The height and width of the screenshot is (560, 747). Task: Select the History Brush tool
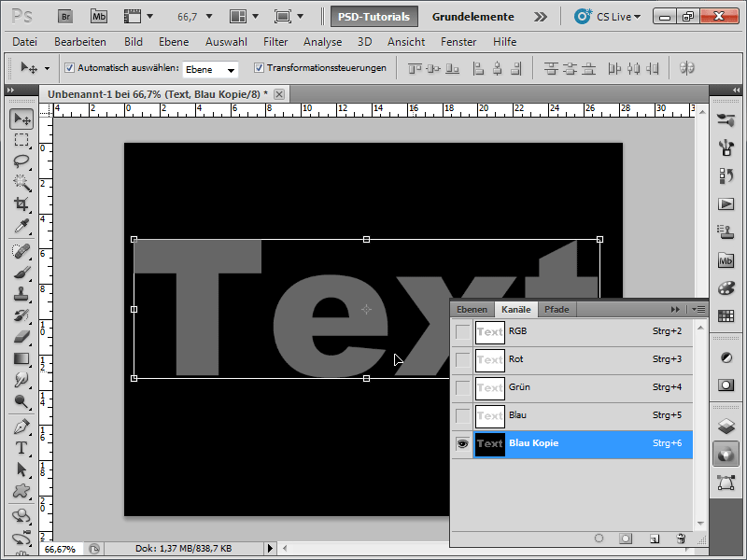coord(21,315)
